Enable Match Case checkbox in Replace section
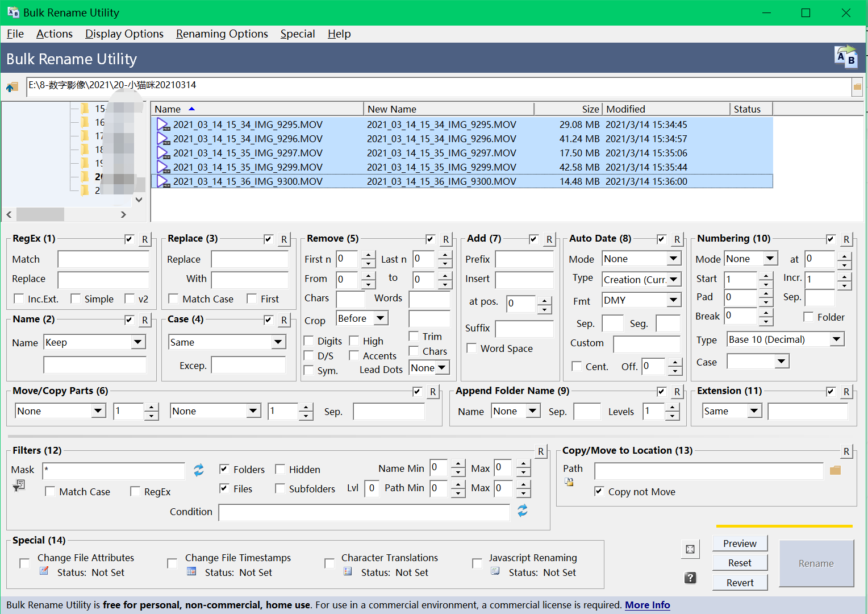This screenshot has width=868, height=614. (173, 298)
